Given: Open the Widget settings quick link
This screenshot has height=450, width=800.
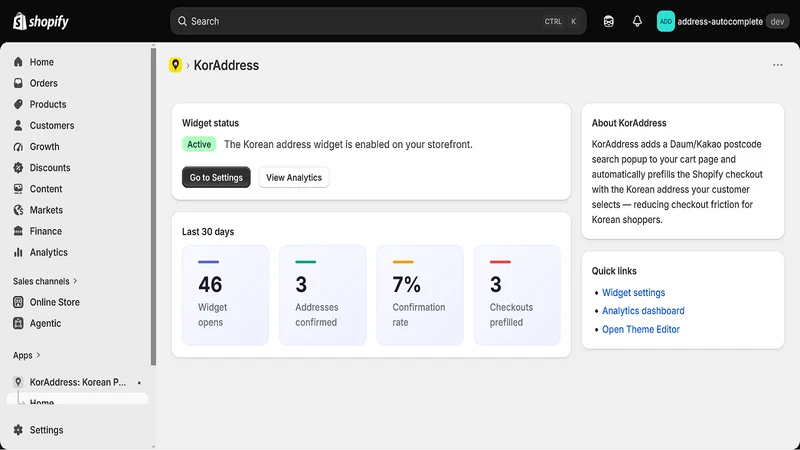Looking at the screenshot, I should (633, 292).
